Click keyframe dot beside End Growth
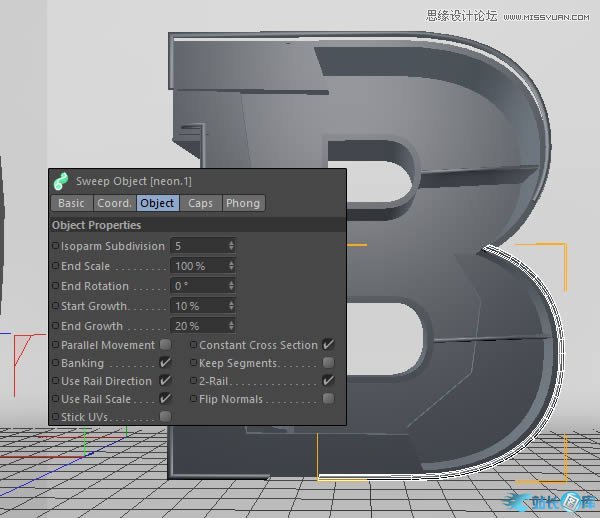The height and width of the screenshot is (518, 600). [x=55, y=326]
